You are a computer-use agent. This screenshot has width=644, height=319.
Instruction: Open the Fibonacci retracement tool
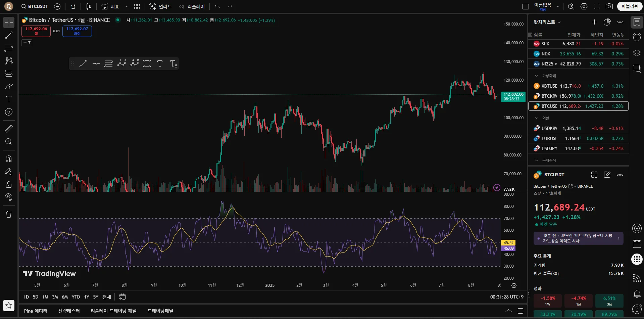[9, 48]
